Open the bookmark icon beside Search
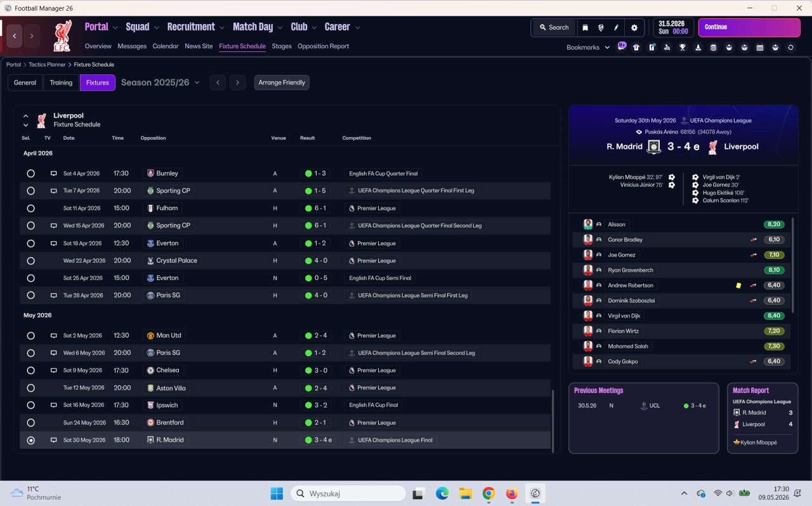 [585, 27]
